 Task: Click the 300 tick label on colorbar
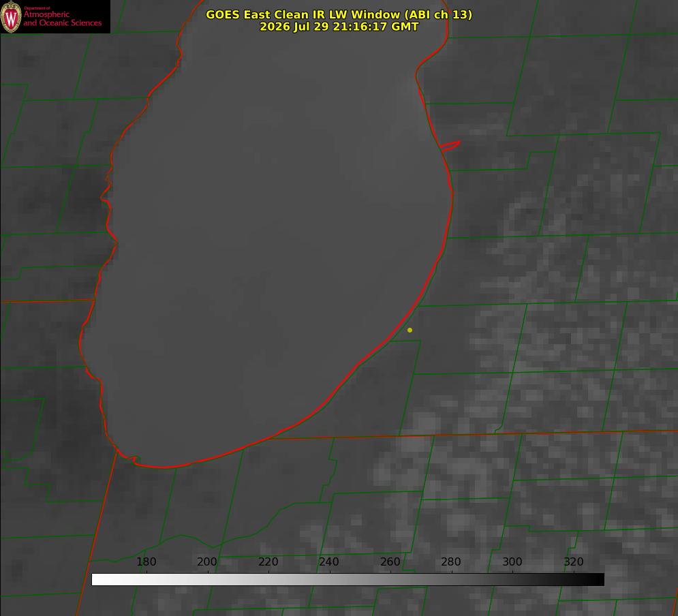512,562
